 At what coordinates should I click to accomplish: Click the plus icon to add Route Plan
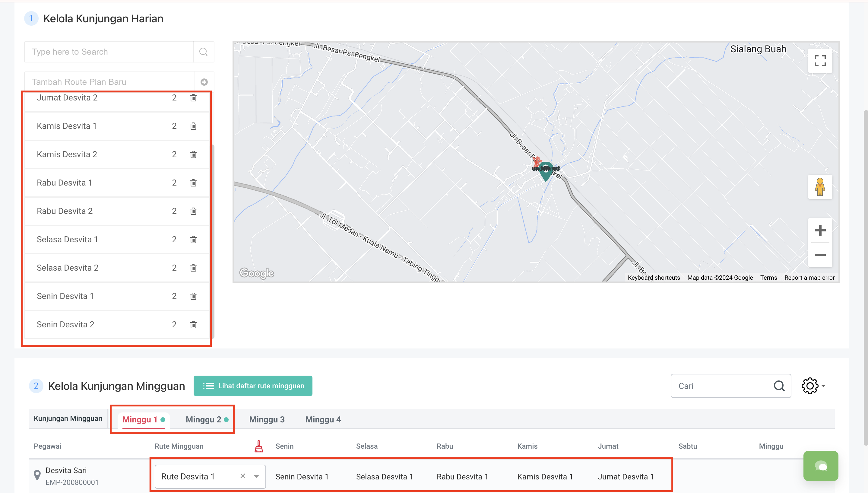(x=204, y=82)
